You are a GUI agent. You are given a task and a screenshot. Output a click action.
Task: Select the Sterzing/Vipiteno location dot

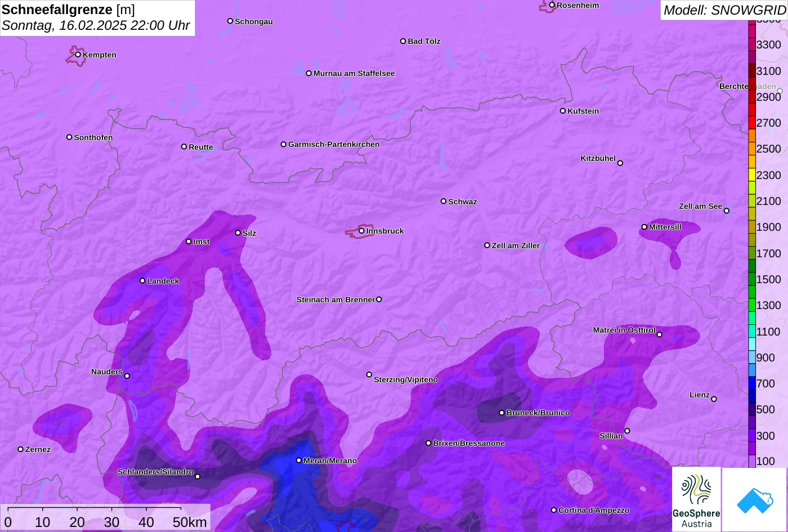click(x=369, y=374)
